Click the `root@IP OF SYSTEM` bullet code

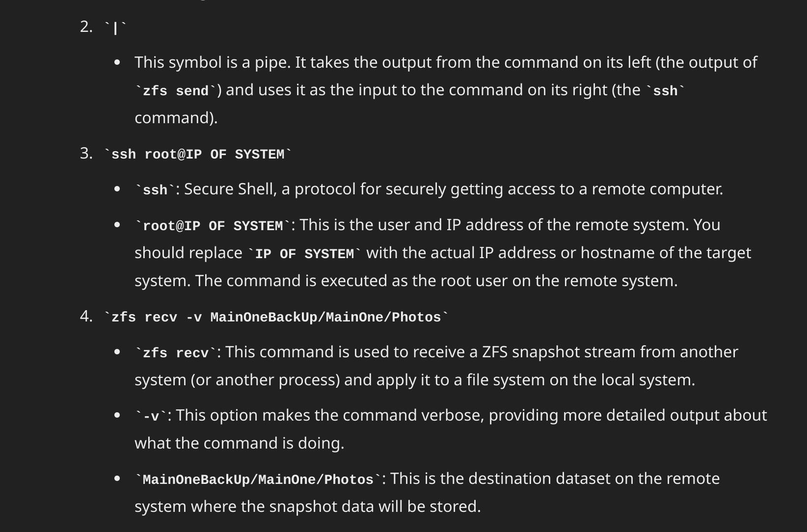(213, 226)
